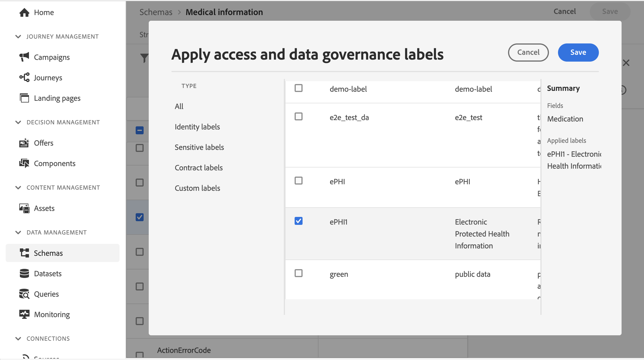Click the Monitoring pulse icon

tap(24, 314)
